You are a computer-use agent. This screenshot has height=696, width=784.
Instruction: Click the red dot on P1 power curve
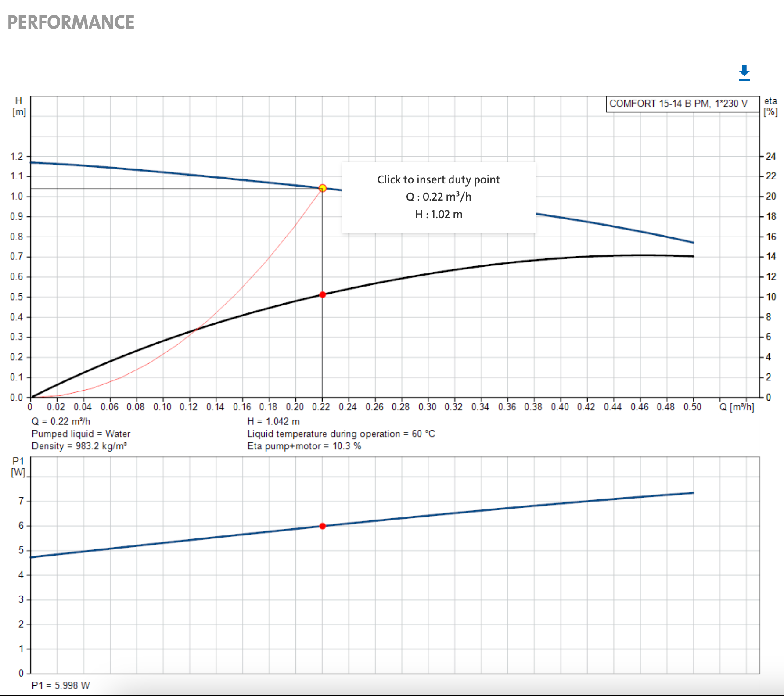[323, 526]
